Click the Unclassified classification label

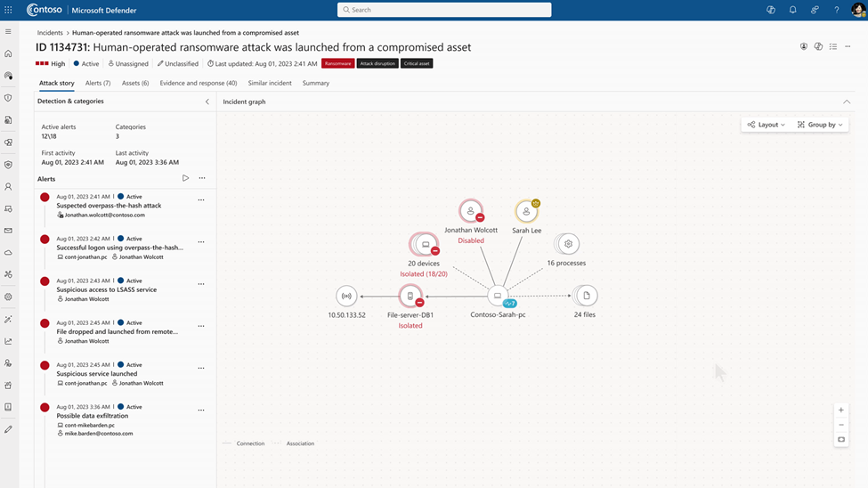[x=178, y=64]
